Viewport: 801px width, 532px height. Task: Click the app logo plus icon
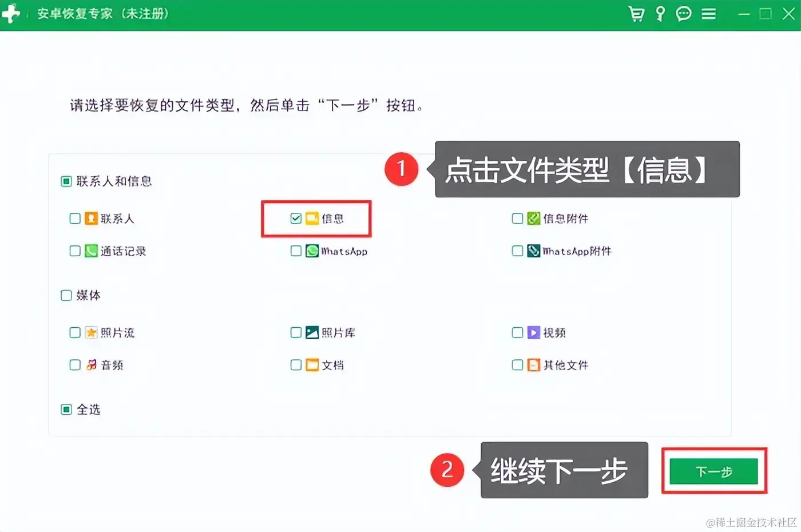coord(10,14)
